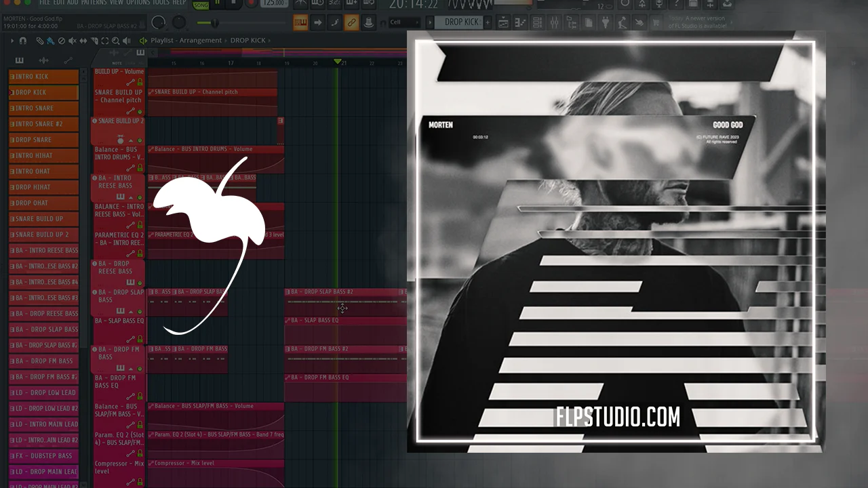The width and height of the screenshot is (868, 488).
Task: Open the Browser folder-tree icon
Action: 572,22
